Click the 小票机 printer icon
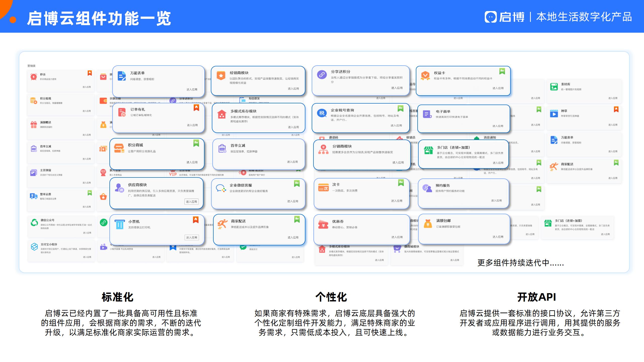The image size is (644, 362). tap(120, 224)
